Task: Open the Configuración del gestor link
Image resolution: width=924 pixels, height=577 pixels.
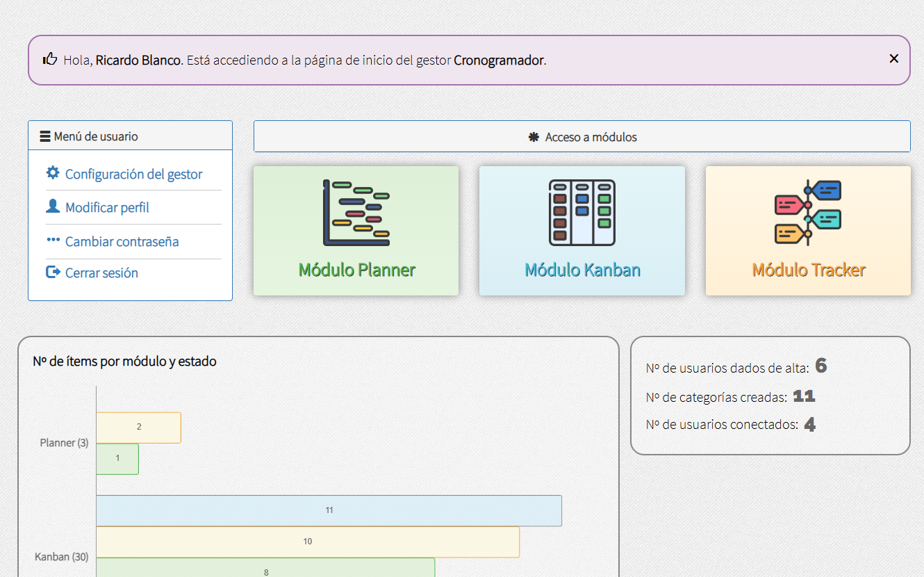Action: [x=133, y=174]
